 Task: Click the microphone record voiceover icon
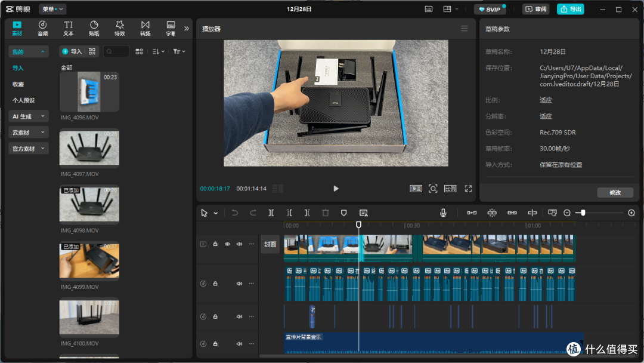tap(443, 213)
